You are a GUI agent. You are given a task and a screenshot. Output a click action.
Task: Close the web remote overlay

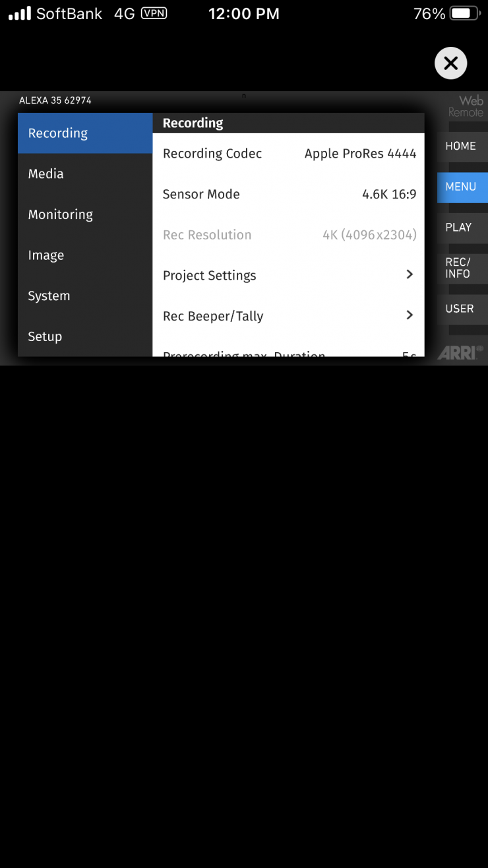tap(450, 63)
